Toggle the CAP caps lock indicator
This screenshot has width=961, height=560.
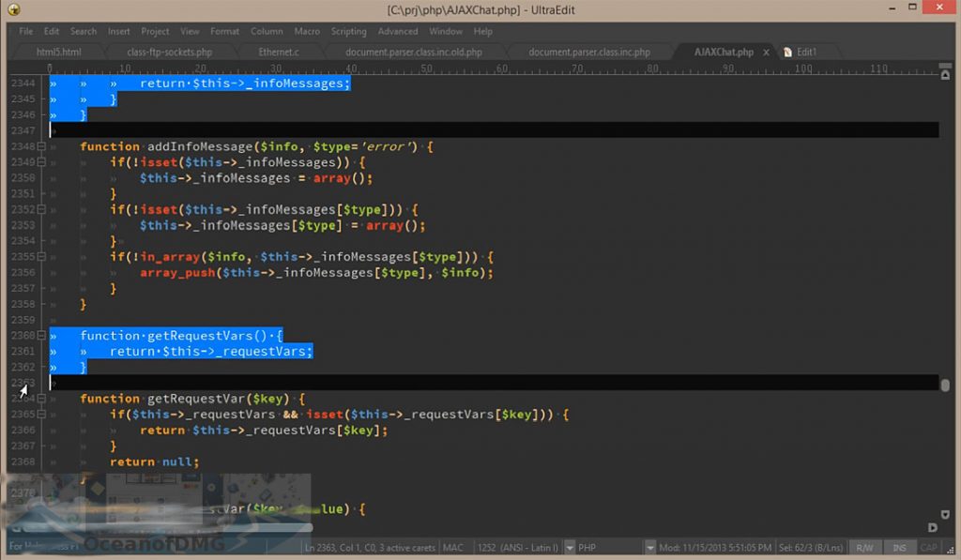pos(928,547)
